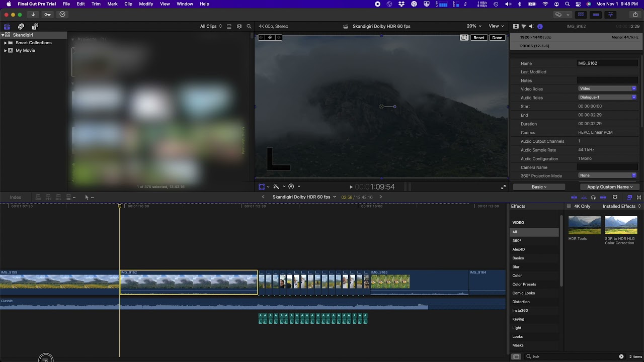The width and height of the screenshot is (644, 362).
Task: Go forward in timeline history arrow
Action: coord(380,197)
